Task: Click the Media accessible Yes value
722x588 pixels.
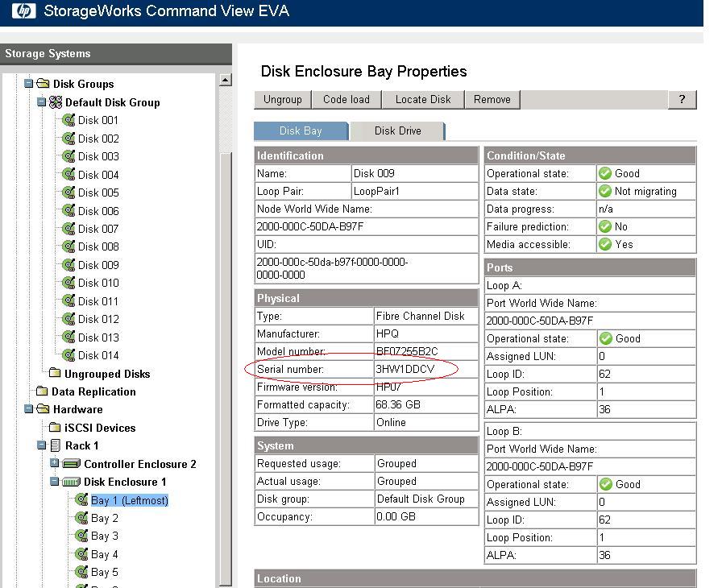Action: [624, 244]
